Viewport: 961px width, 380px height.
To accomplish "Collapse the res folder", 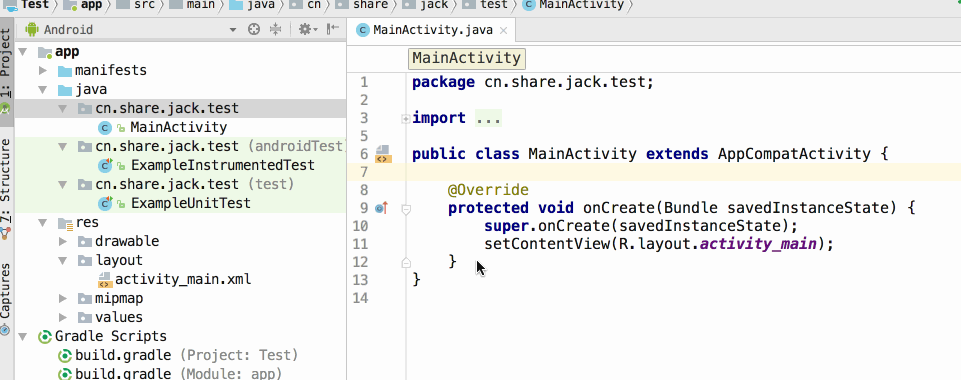I will tap(43, 222).
